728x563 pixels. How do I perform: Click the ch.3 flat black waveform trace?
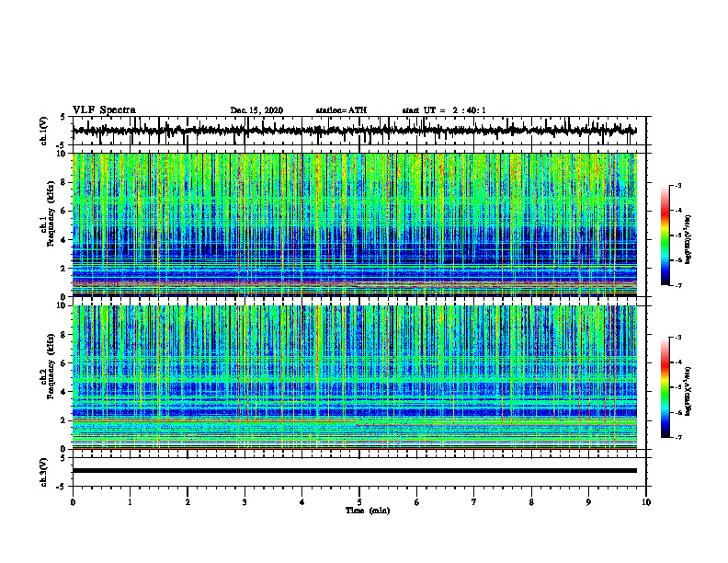click(x=354, y=471)
